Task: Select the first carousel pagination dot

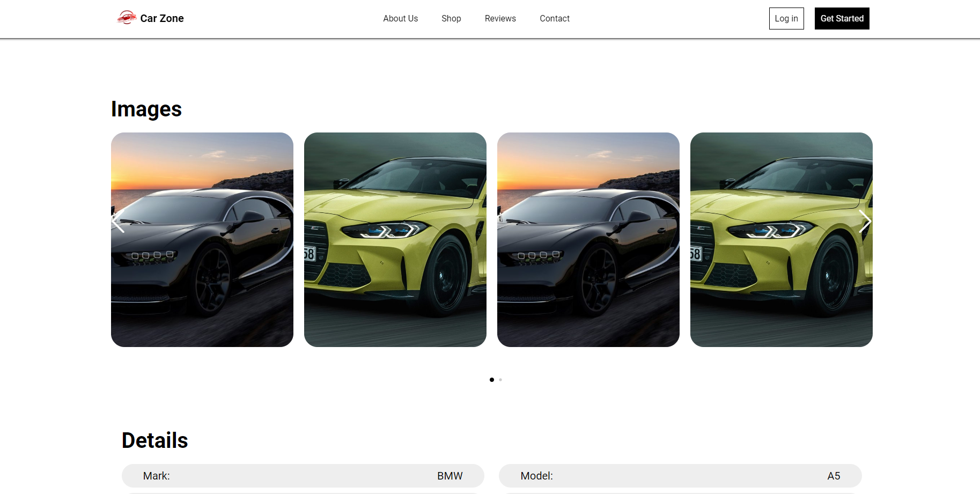Action: coord(492,379)
